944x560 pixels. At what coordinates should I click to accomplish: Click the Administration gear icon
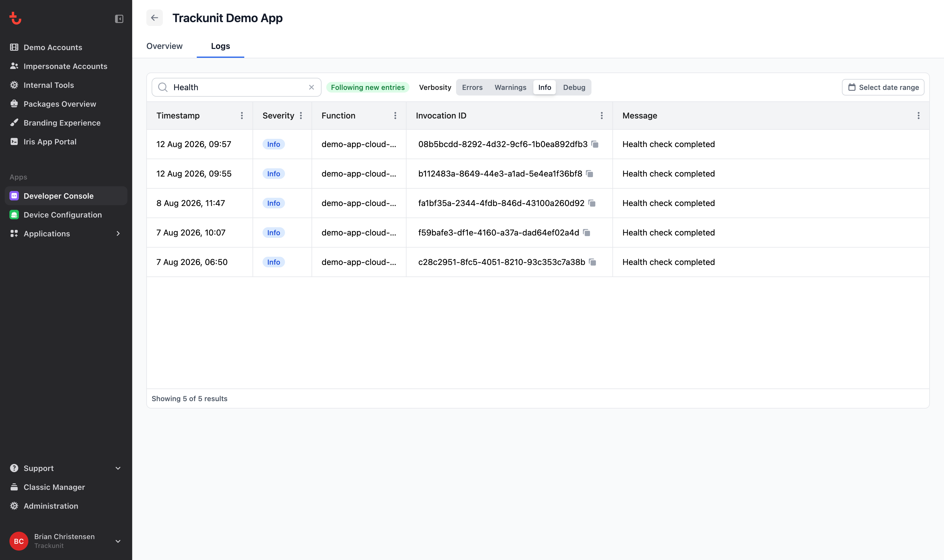click(14, 506)
